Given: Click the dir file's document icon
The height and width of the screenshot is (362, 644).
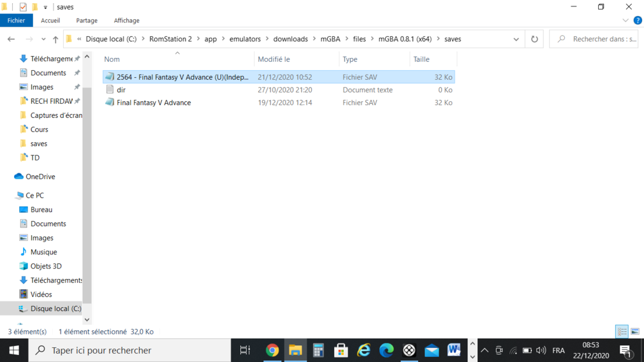Looking at the screenshot, I should tap(109, 90).
